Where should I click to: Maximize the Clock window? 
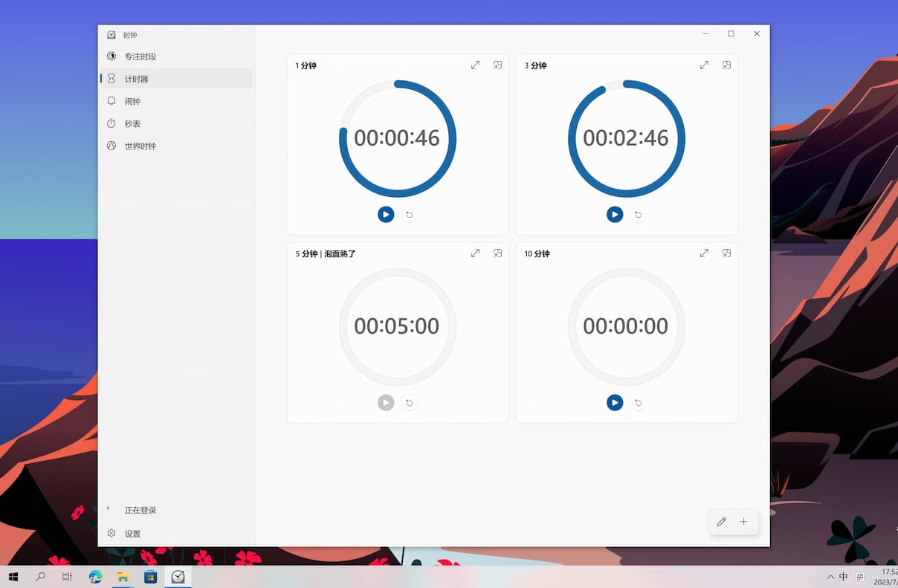pyautogui.click(x=731, y=33)
